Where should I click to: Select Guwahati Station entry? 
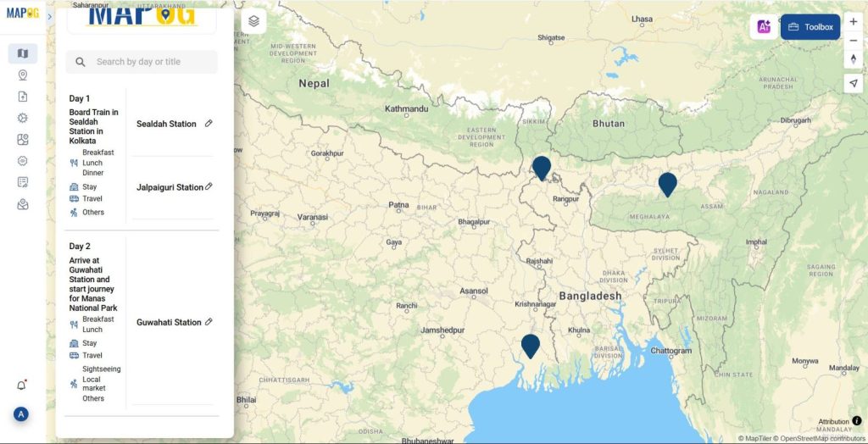pos(169,322)
